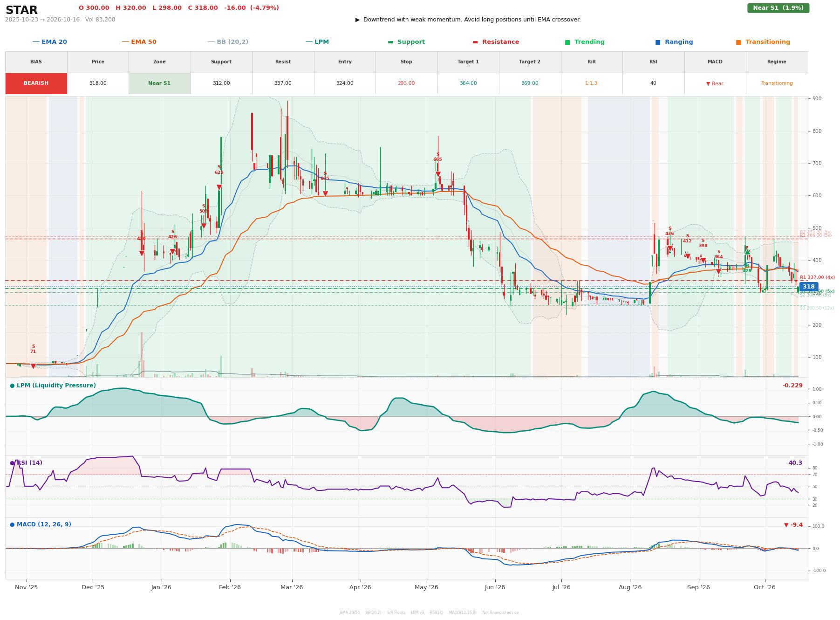The image size is (840, 620).
Task: Click the blue 318 current price tag
Action: (x=808, y=287)
